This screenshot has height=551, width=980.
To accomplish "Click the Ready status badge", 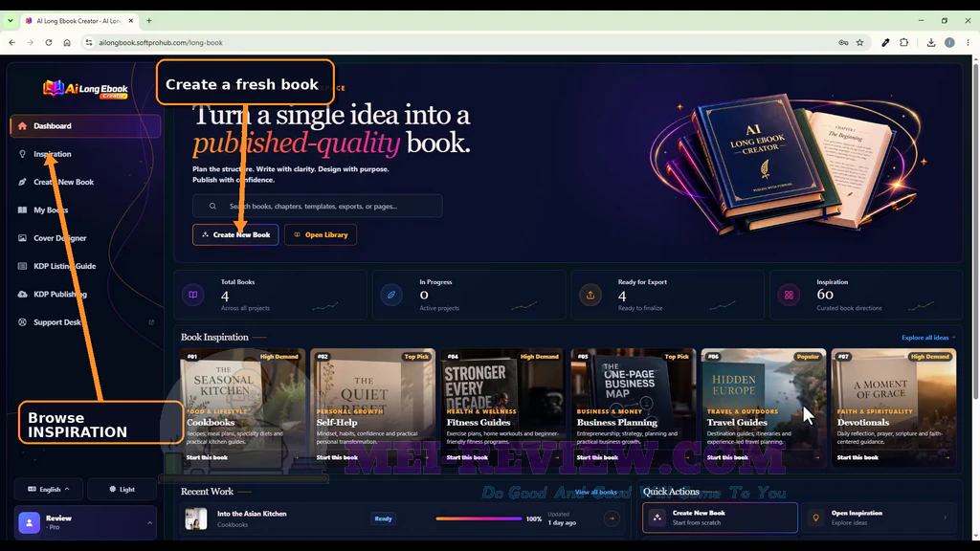I will [x=383, y=518].
